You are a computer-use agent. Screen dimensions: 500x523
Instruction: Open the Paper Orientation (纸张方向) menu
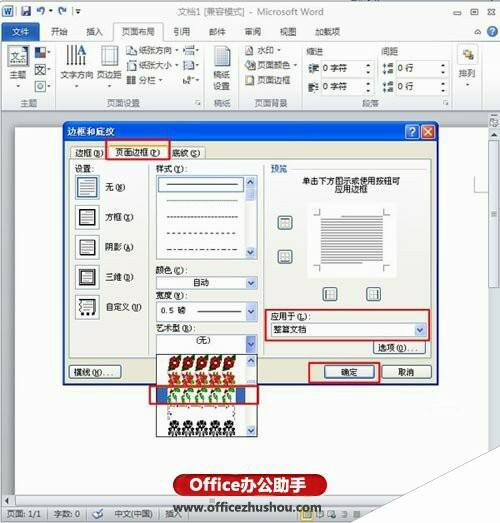153,51
